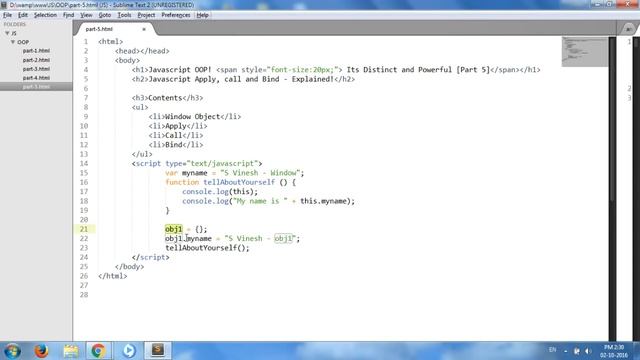Image resolution: width=640 pixels, height=360 pixels.
Task: Open File Explorer from the taskbar
Action: [x=71, y=351]
